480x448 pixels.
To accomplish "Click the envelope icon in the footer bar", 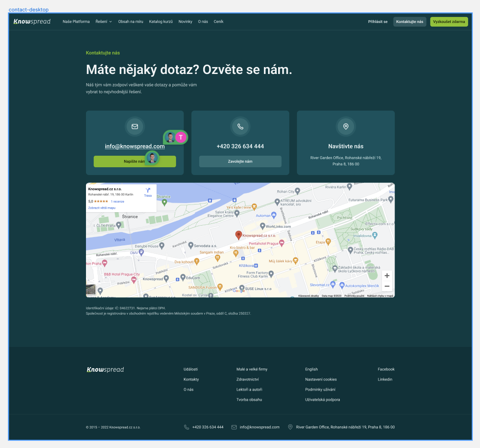I will point(234,427).
